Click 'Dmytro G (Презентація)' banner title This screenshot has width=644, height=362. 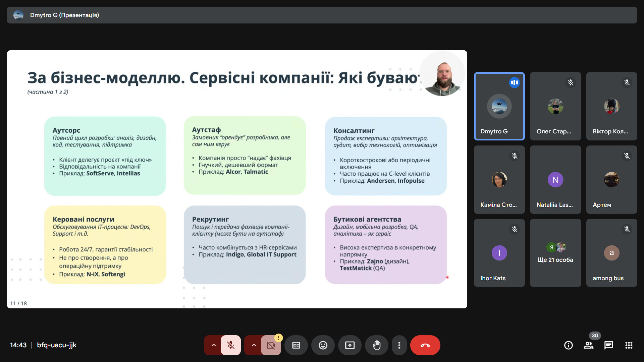coord(64,15)
